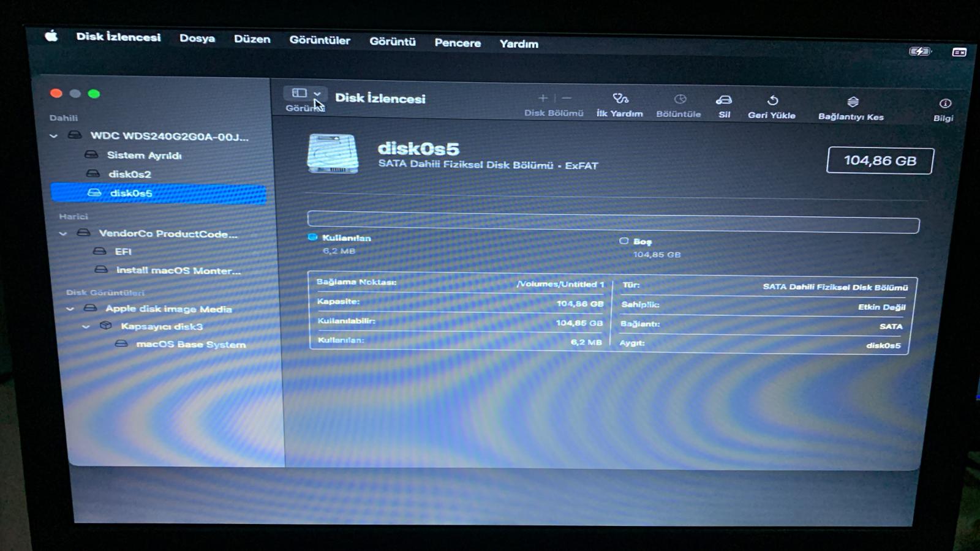Screen dimensions: 980x551
Task: Click the Aygıt disk0s5 value
Action: point(883,345)
